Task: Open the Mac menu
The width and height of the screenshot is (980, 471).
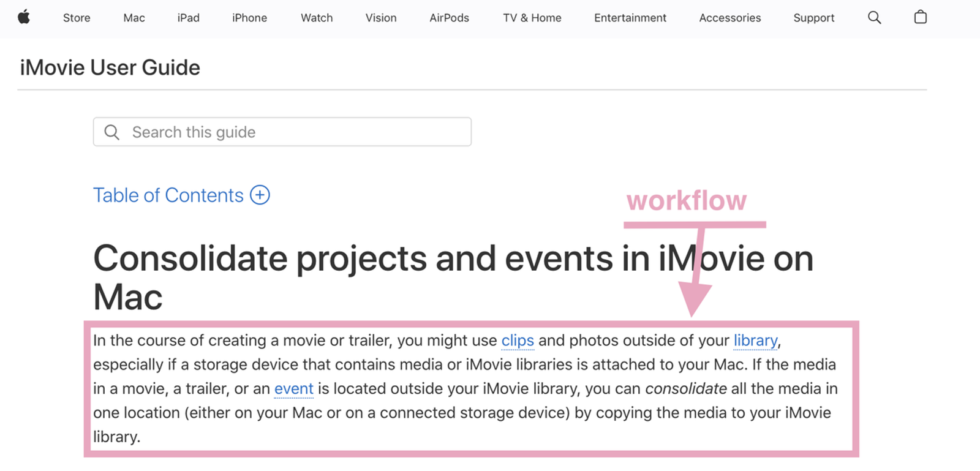Action: pos(134,18)
